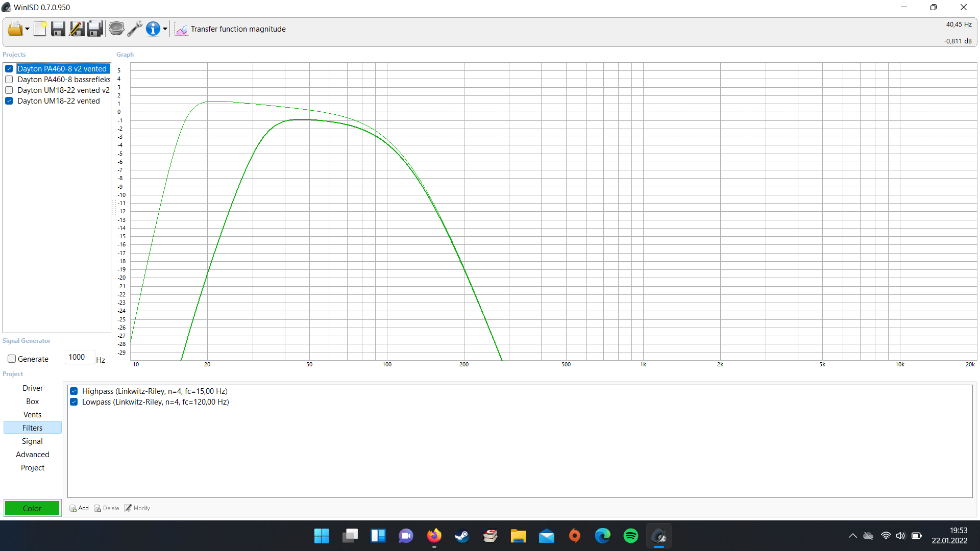Click the save all projects icon
The height and width of the screenshot is (551, 980).
click(95, 29)
